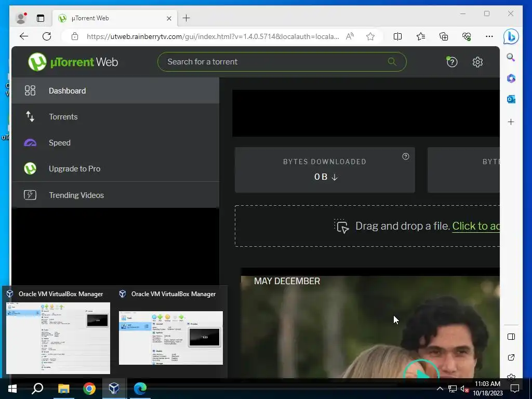Click the Speed gauge icon
532x399 pixels.
[30, 143]
